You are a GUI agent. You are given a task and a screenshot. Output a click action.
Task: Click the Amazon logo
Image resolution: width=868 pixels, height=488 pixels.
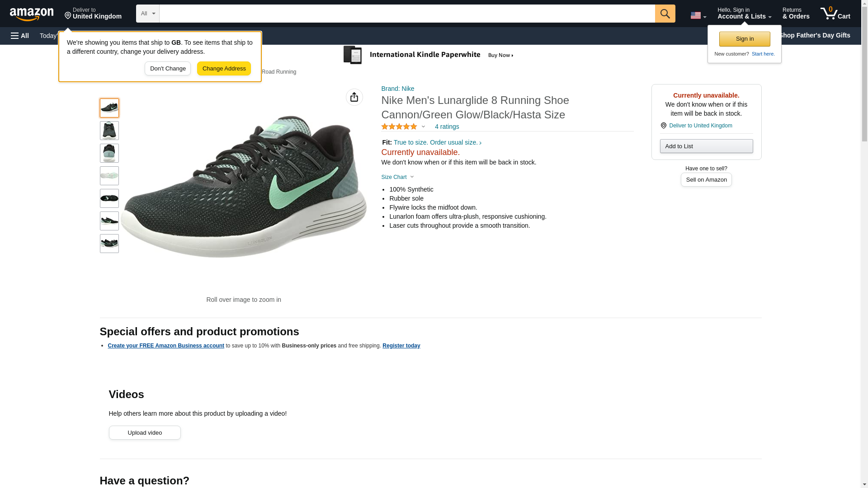coord(32,14)
